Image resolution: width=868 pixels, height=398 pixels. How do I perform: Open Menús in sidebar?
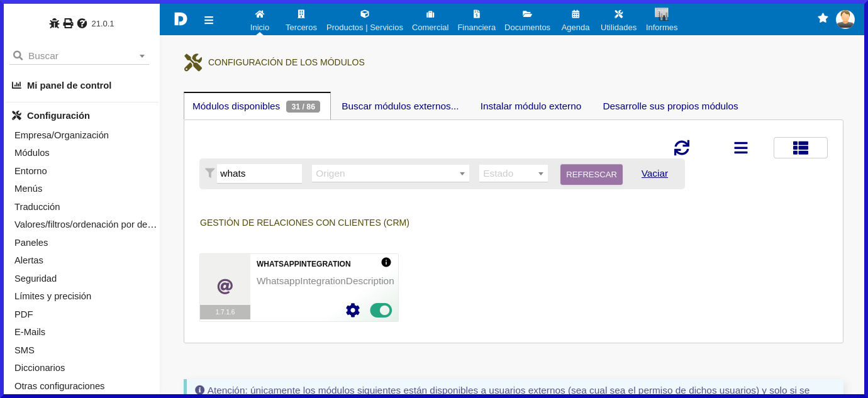pos(28,189)
